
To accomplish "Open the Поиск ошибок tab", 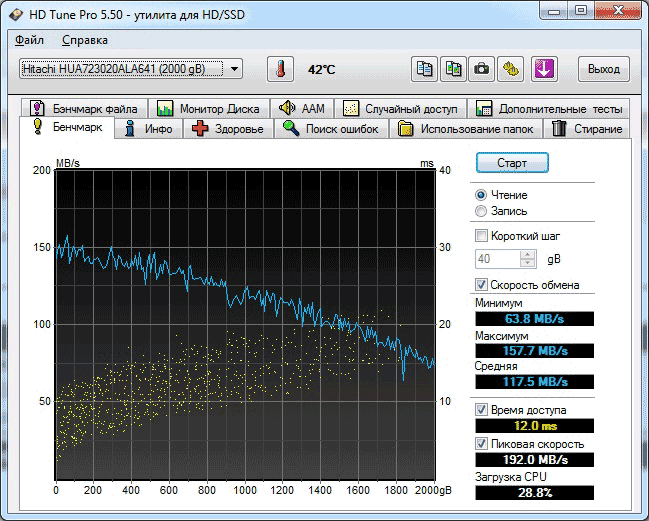I will click(x=330, y=128).
